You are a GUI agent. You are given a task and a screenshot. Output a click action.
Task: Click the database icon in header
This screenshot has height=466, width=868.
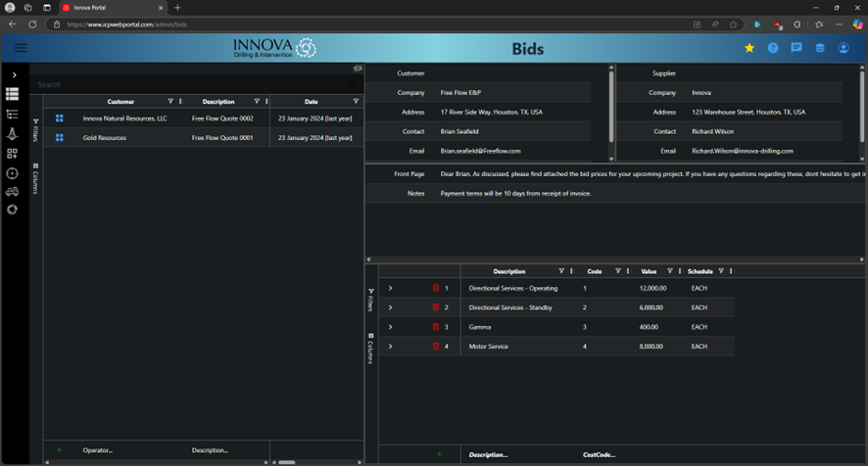tap(820, 48)
